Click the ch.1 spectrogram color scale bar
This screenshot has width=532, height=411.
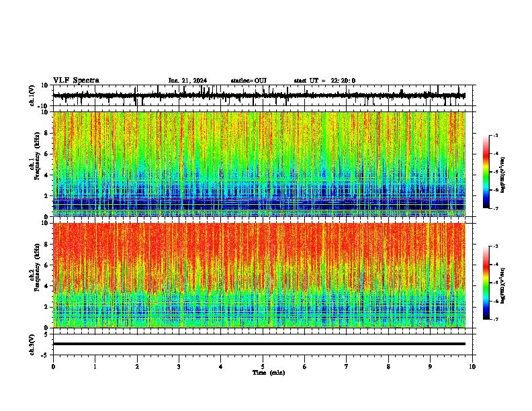point(486,172)
